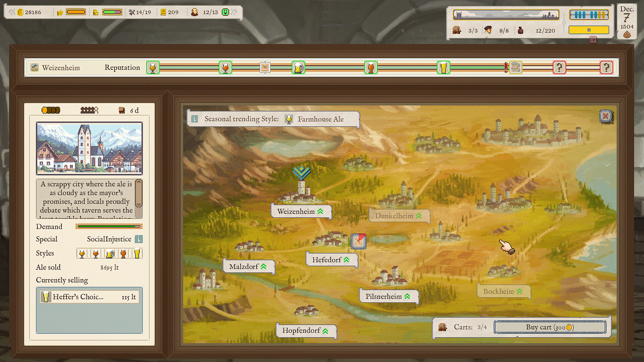
Task: Click the beer mug milestone on the reputation bar
Action: click(x=299, y=67)
